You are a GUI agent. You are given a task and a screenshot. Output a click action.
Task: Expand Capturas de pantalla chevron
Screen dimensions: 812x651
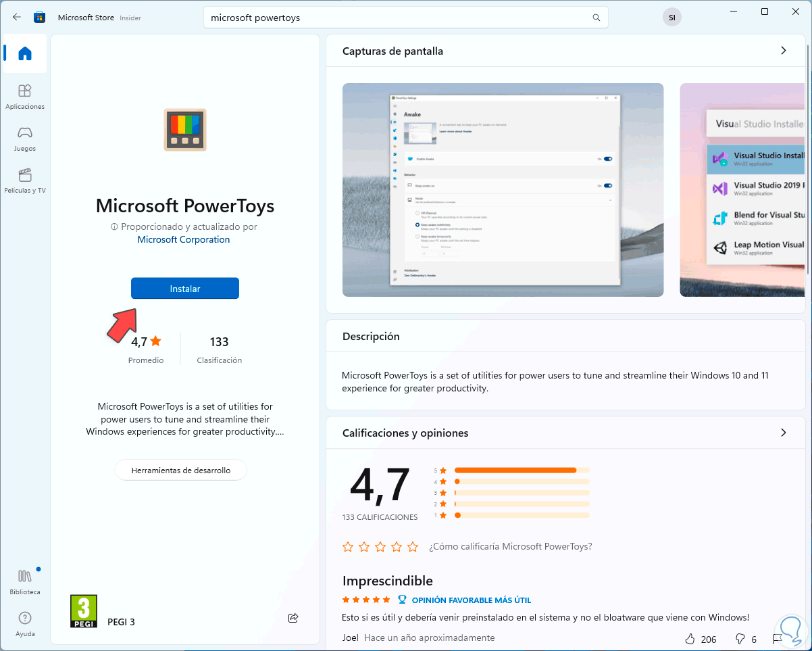coord(784,51)
